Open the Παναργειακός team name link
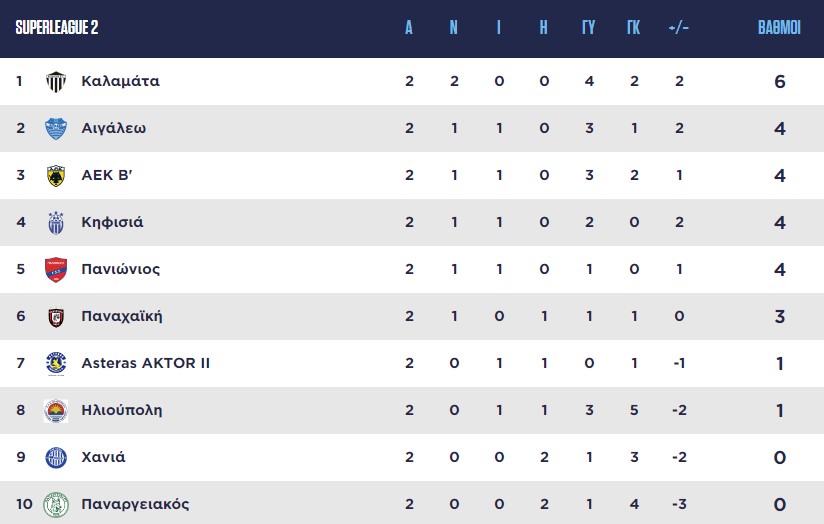Screen dimensions: 824x524 click(x=136, y=504)
